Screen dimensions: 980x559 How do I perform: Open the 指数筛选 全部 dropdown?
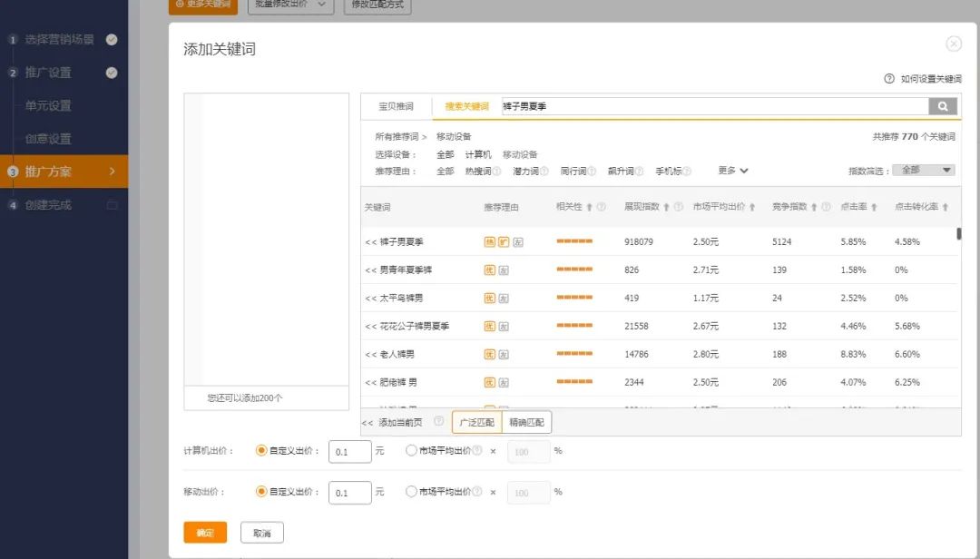[923, 170]
